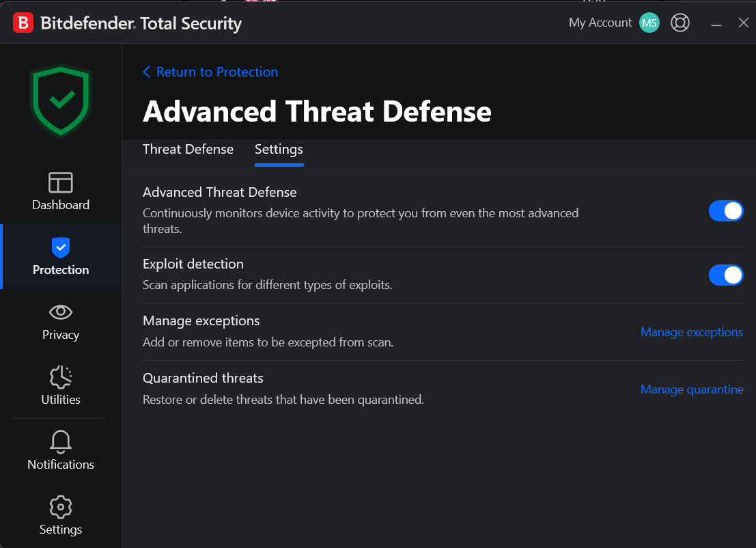Open the support lifebuoy icon
This screenshot has width=756, height=548.
680,23
